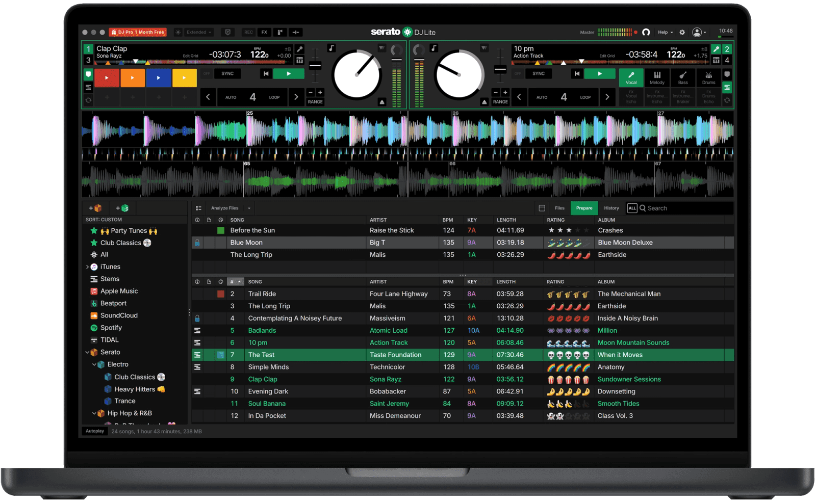Viewport: 816px width, 504px height.
Task: Click the RANGE button on deck 1
Action: [x=315, y=102]
